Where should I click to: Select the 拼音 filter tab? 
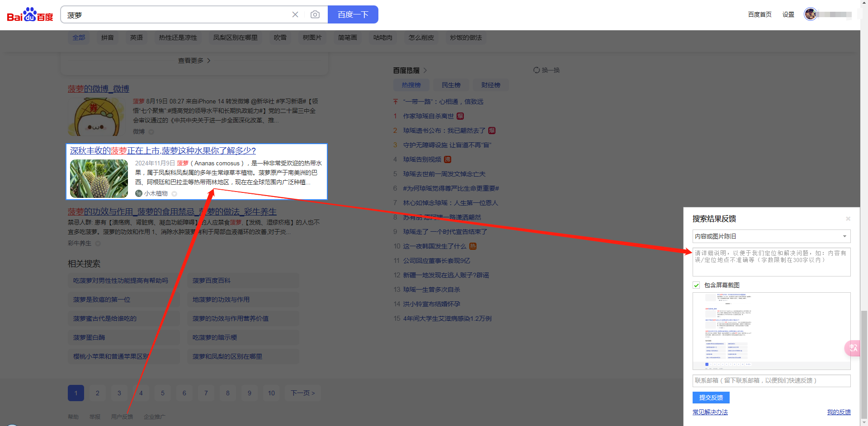108,37
